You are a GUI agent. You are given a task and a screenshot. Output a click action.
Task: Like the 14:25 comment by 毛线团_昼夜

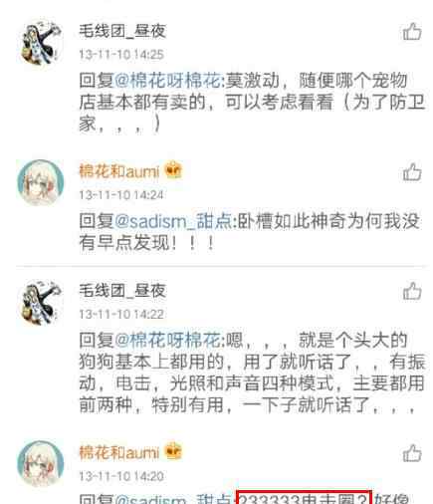click(412, 32)
